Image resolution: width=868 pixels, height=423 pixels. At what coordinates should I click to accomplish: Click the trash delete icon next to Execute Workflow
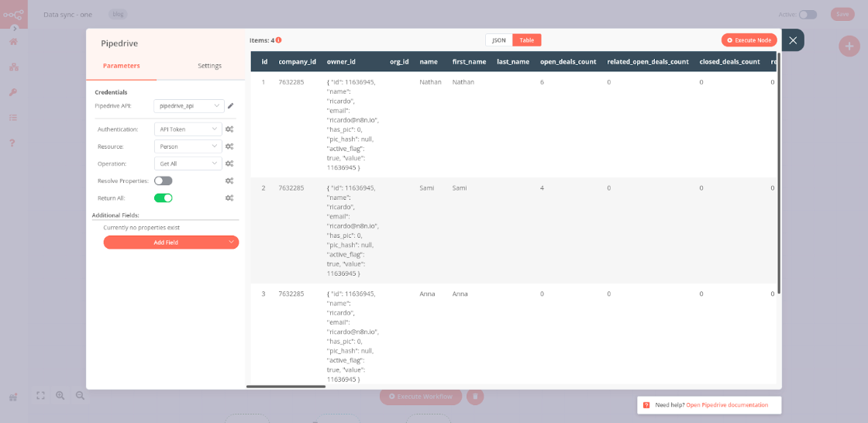tap(475, 397)
